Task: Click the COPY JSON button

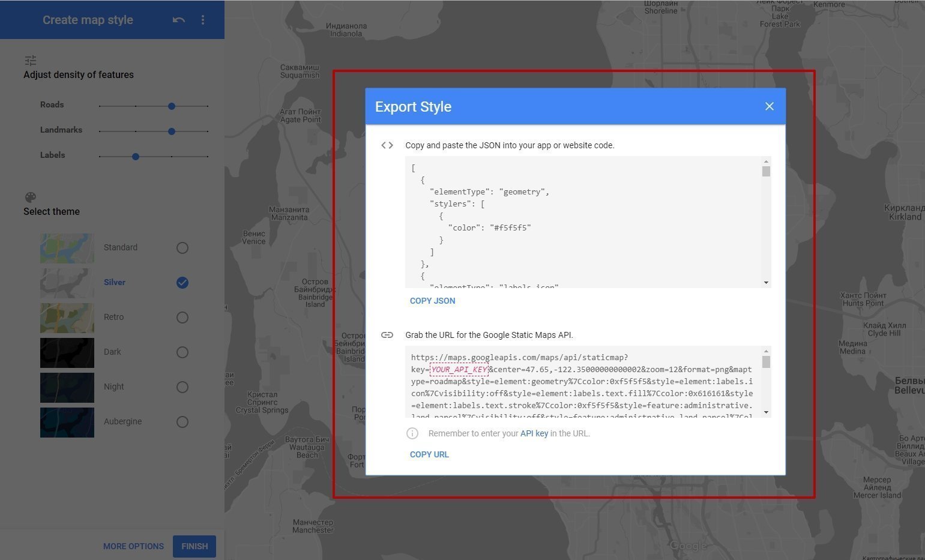Action: tap(432, 301)
